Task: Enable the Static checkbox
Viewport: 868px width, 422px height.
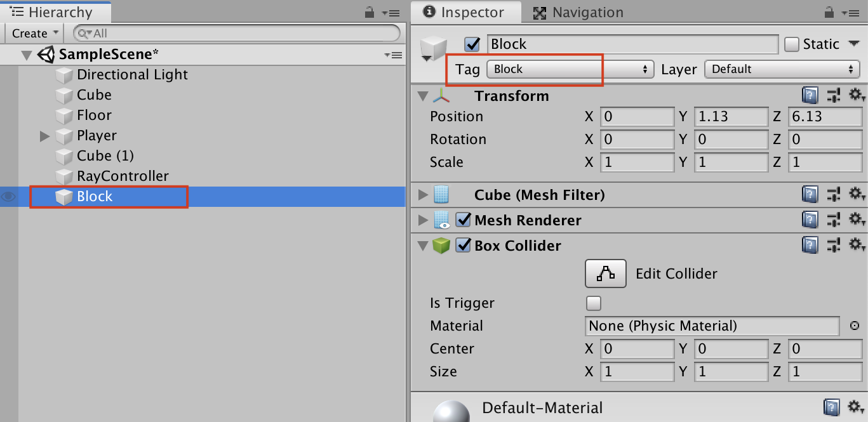Action: 792,44
